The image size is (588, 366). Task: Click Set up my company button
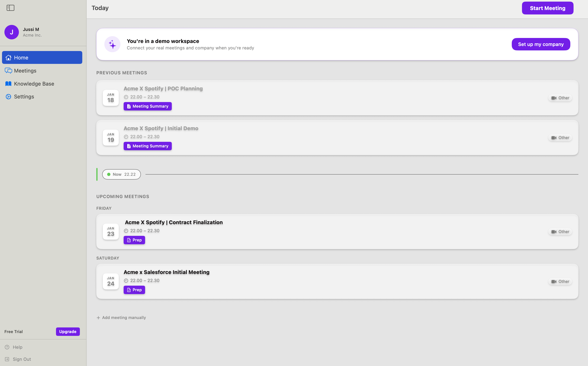coord(541,44)
